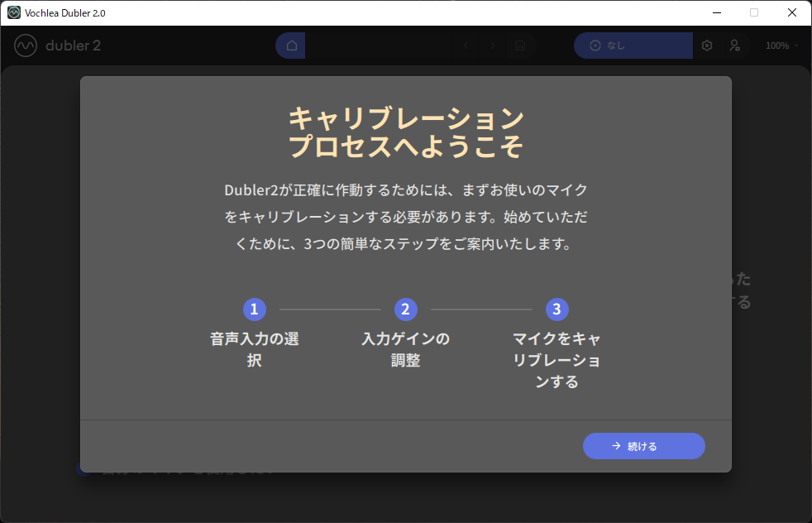Click the 音声入力の選択 step label
The width and height of the screenshot is (812, 523).
coord(255,349)
